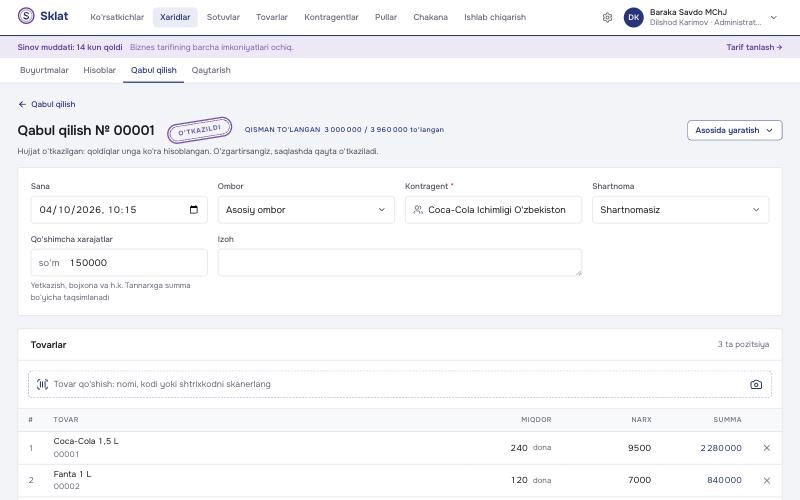Click quantity 240 in Coca-Cola row
The height and width of the screenshot is (500, 800).
tap(519, 448)
